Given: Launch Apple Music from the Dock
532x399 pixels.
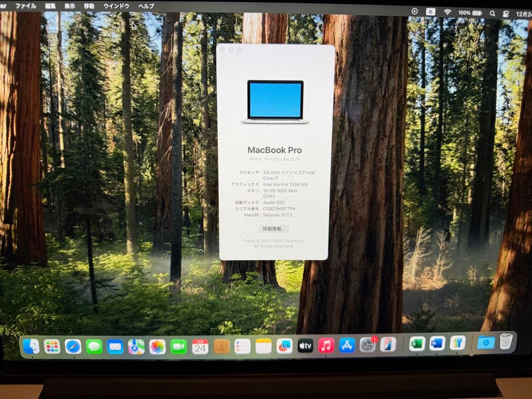Looking at the screenshot, I should (x=326, y=345).
